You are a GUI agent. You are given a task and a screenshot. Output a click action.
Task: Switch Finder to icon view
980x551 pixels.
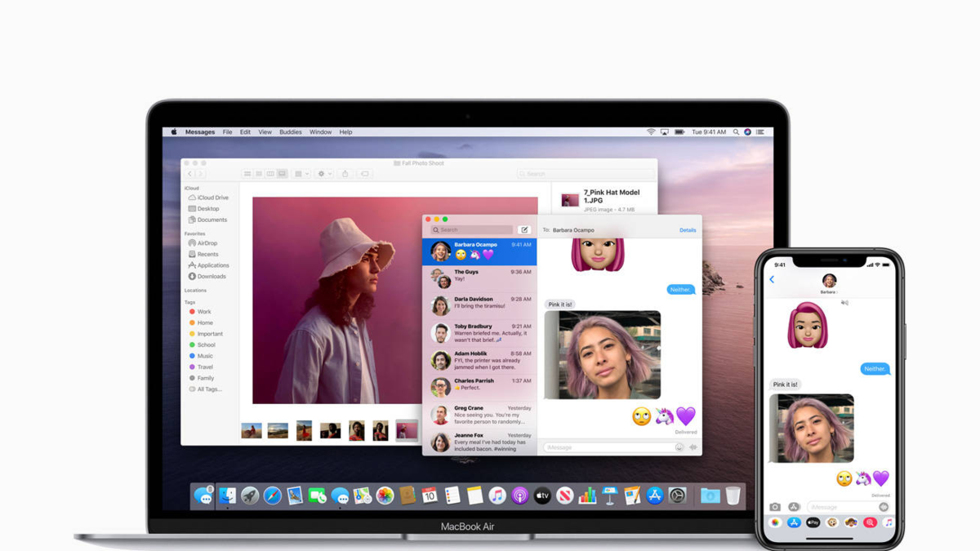point(247,174)
